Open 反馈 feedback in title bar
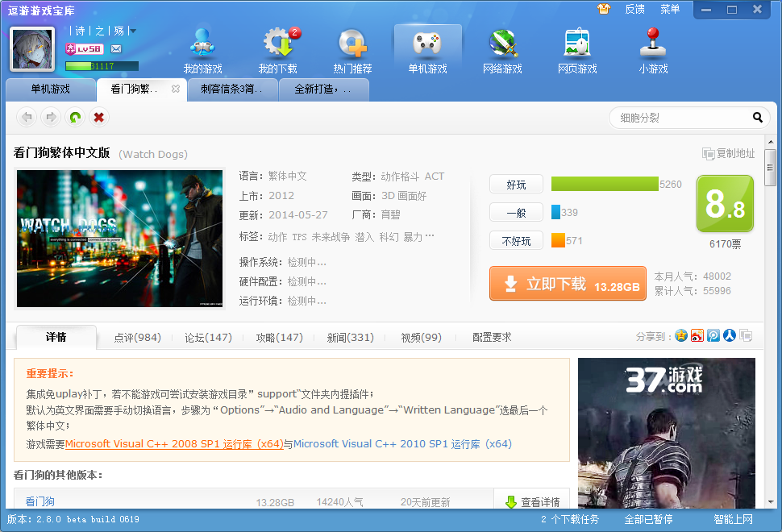The width and height of the screenshot is (782, 532). point(635,9)
